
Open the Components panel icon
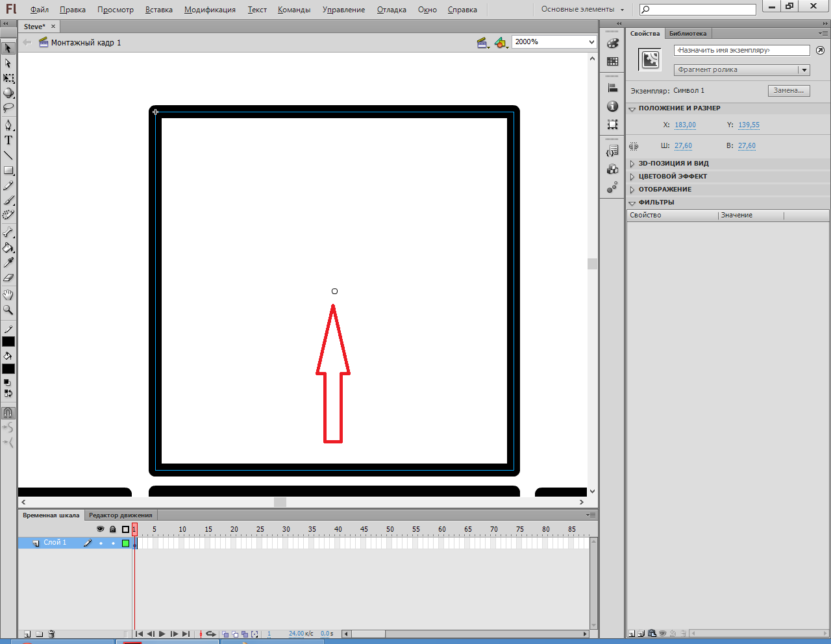click(x=612, y=169)
